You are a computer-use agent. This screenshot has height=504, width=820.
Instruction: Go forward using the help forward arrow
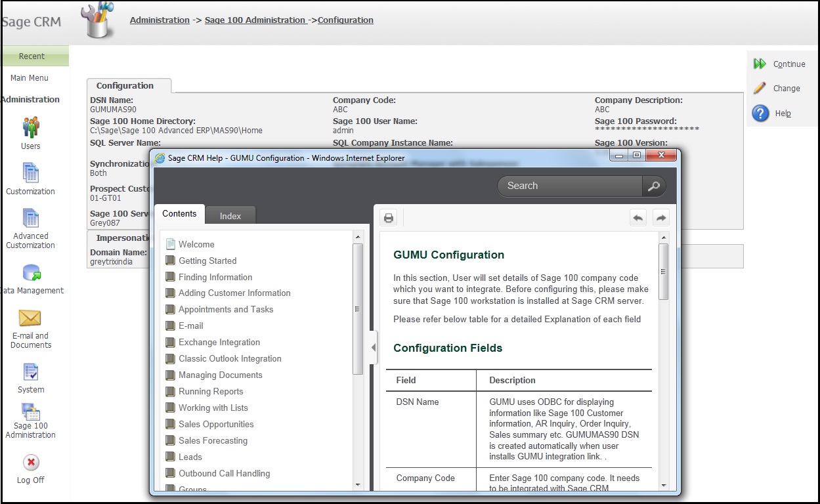click(x=660, y=218)
